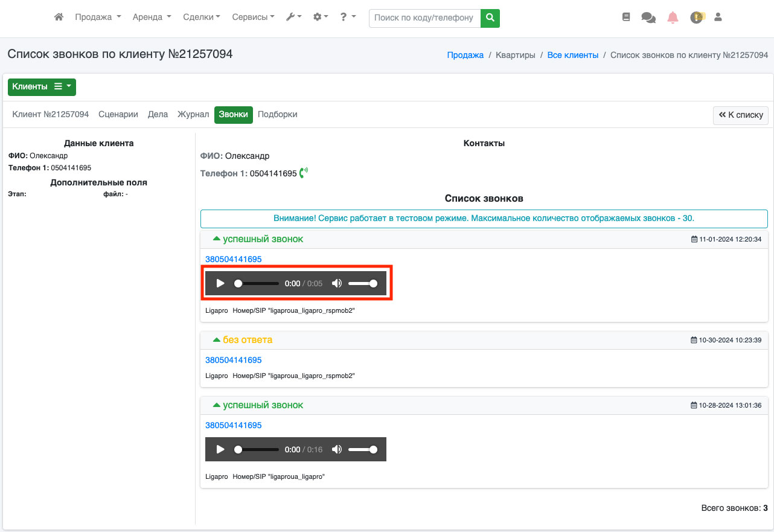Mute the 0:05 call recording

click(337, 283)
